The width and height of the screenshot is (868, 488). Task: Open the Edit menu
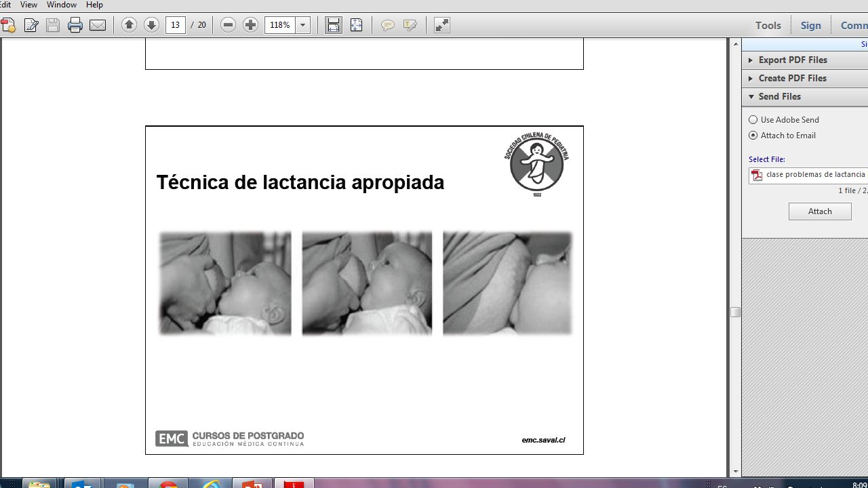click(x=5, y=5)
